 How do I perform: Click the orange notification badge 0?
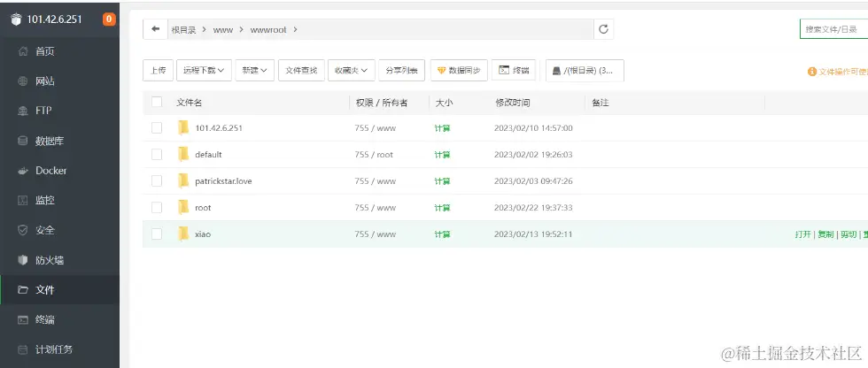pos(108,19)
